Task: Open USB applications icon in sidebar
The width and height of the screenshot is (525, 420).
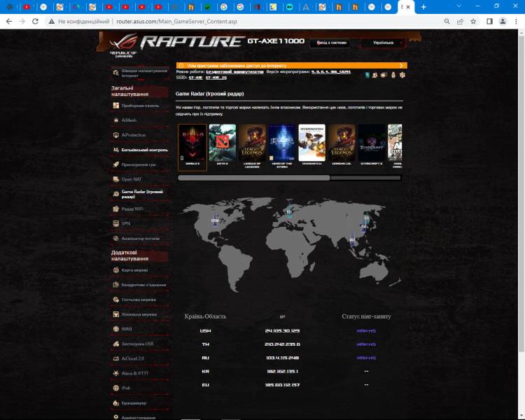Action: coord(115,344)
